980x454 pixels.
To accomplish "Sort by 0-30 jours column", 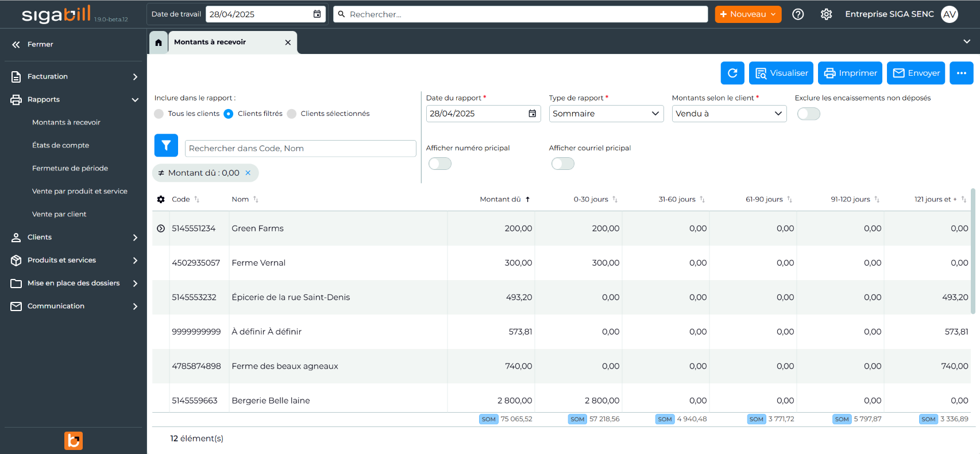I will (615, 199).
